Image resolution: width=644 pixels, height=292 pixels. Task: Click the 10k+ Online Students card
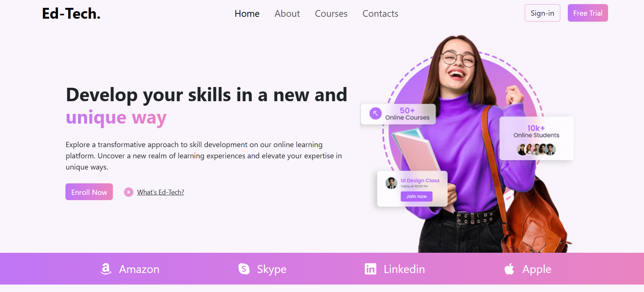[536, 139]
